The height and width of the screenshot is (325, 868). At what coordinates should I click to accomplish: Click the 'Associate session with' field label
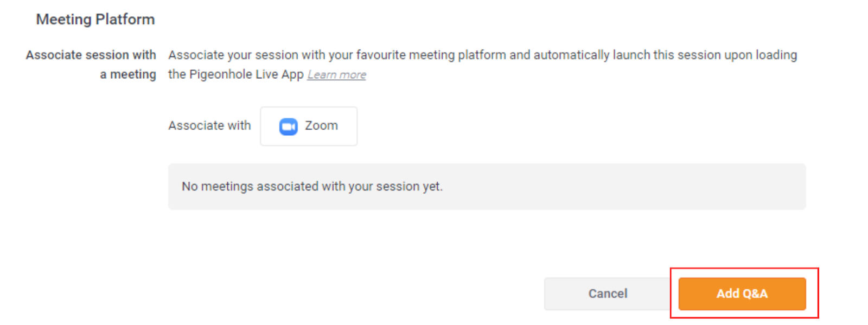pos(91,55)
